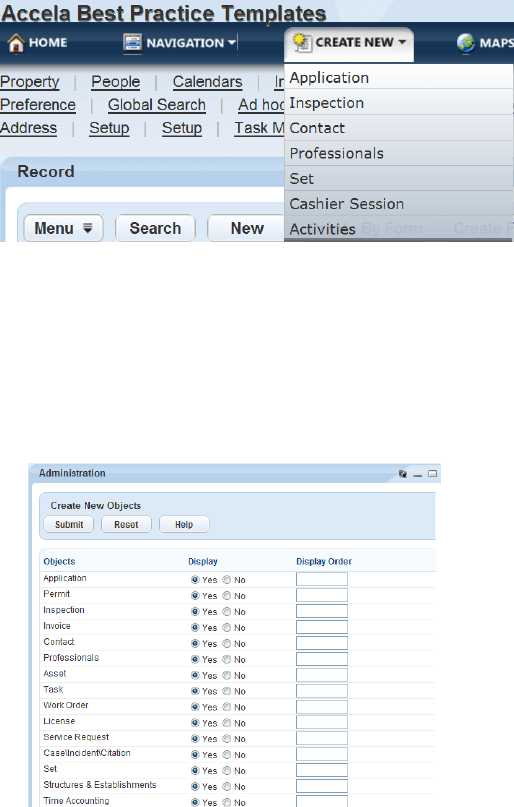514x807 pixels.
Task: Set License display to No
Action: [x=226, y=723]
